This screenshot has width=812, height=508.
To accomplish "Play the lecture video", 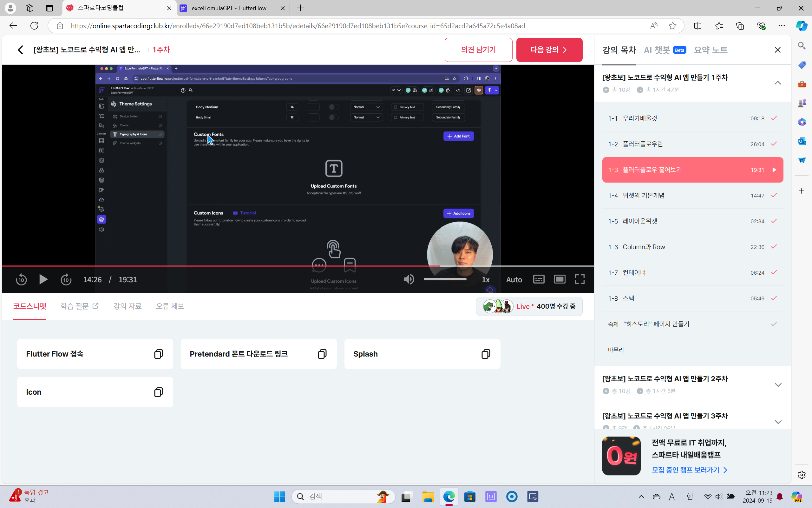I will (43, 279).
